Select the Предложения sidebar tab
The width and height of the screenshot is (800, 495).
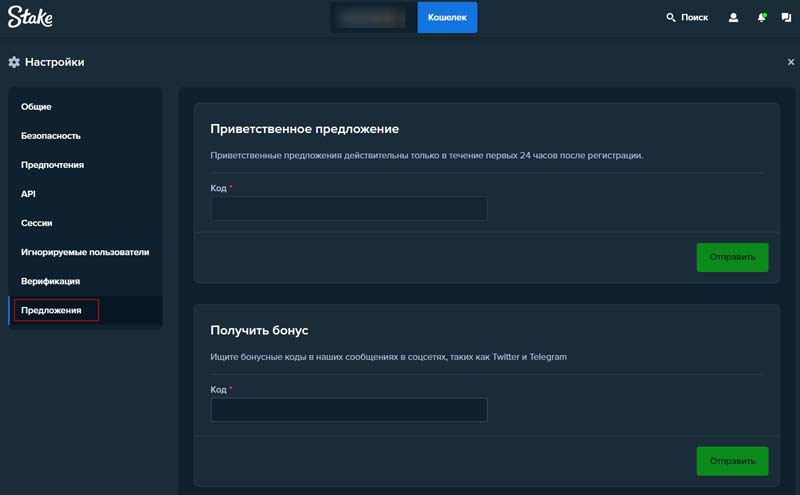click(51, 310)
